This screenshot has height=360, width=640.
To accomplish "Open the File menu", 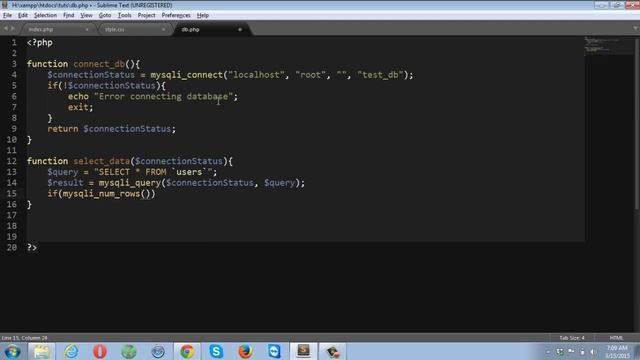I will pyautogui.click(x=7, y=16).
